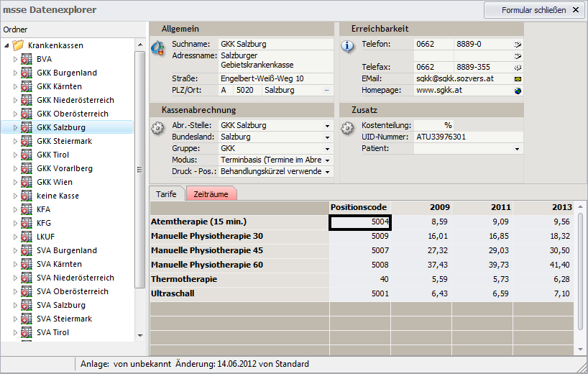Image resolution: width=588 pixels, height=374 pixels.
Task: Collapse the Krankenkassen folder
Action: (x=6, y=46)
